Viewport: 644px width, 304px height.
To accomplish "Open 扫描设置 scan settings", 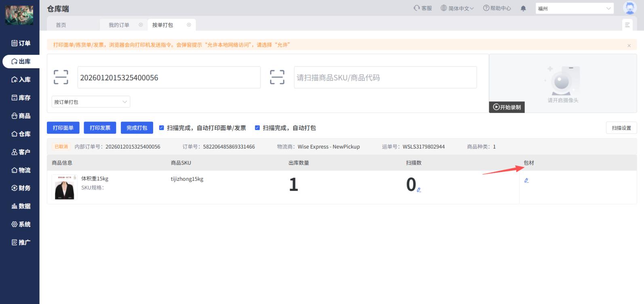I will pyautogui.click(x=621, y=128).
